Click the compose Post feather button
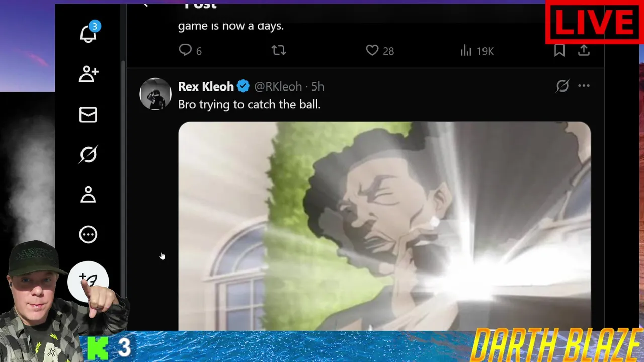This screenshot has width=644, height=362. (x=88, y=281)
